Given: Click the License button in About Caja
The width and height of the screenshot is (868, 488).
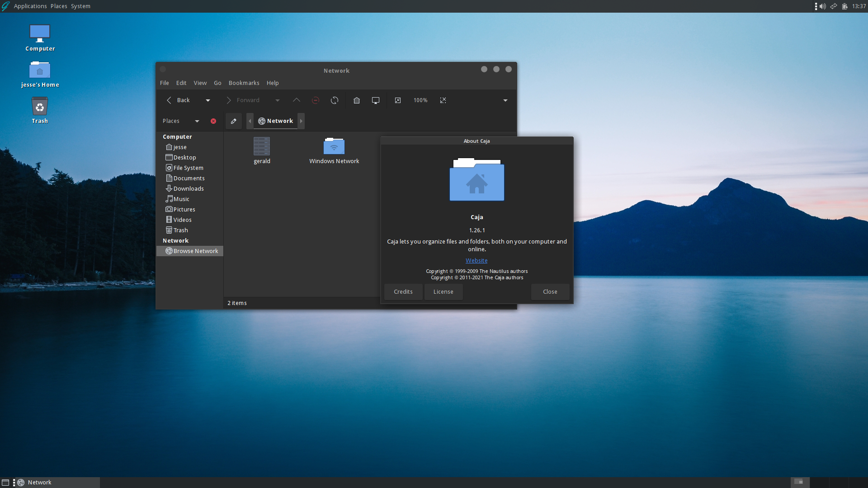Looking at the screenshot, I should coord(443,292).
